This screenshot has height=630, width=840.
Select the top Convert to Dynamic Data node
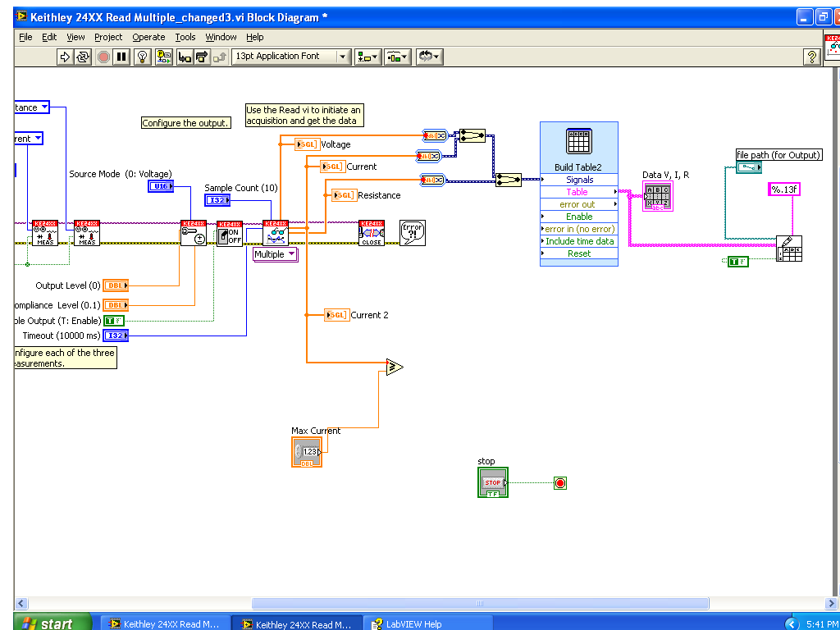tap(434, 135)
